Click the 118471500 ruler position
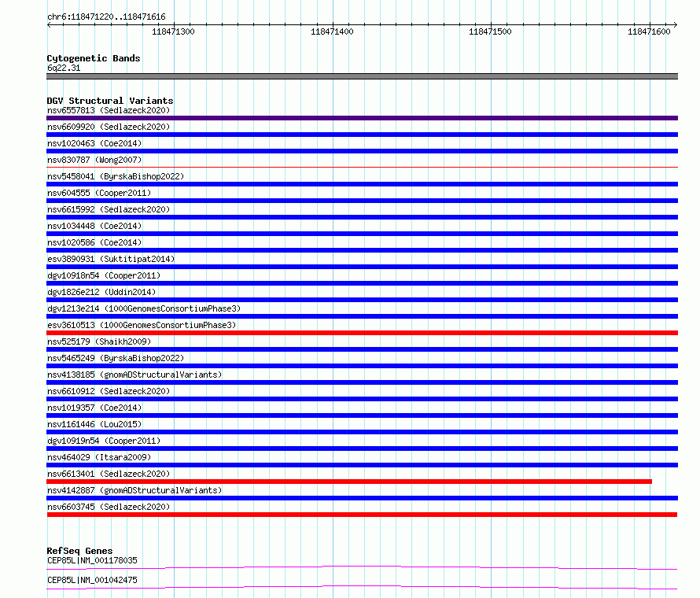The width and height of the screenshot is (700, 598). [x=490, y=31]
